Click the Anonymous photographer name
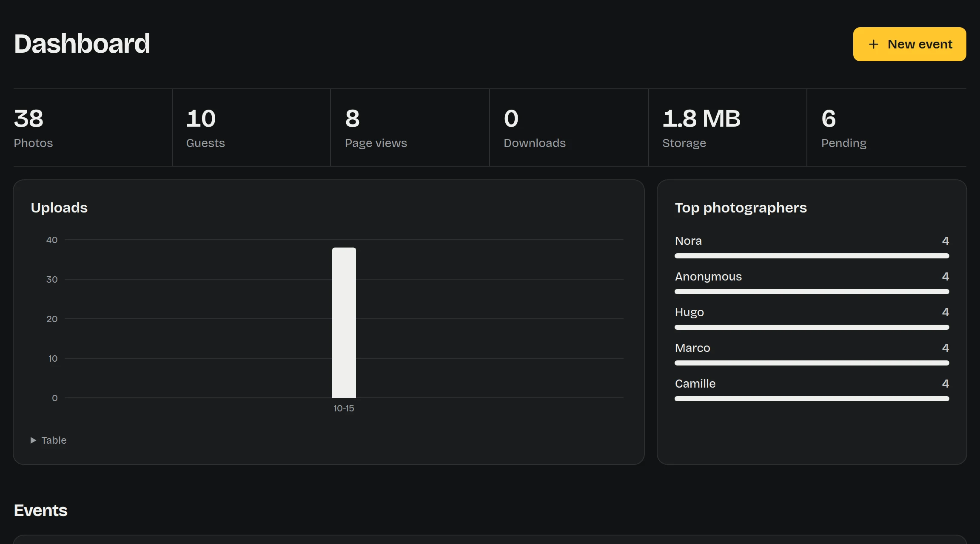The width and height of the screenshot is (980, 544). [x=708, y=276]
